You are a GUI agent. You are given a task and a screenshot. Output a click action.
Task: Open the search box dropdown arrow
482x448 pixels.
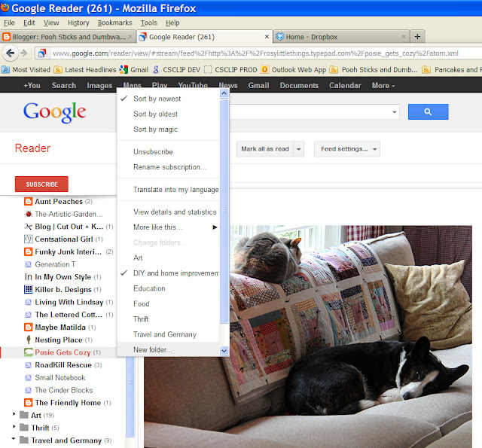(x=394, y=112)
